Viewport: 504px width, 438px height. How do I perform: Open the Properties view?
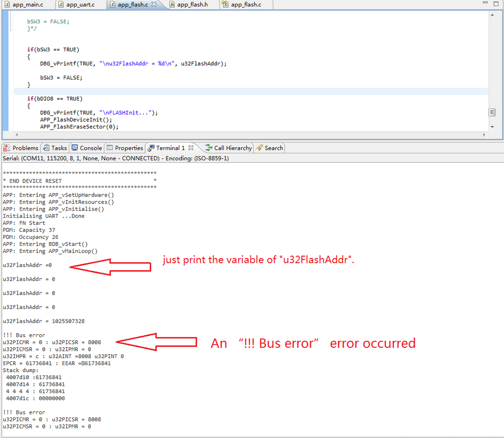(x=125, y=148)
